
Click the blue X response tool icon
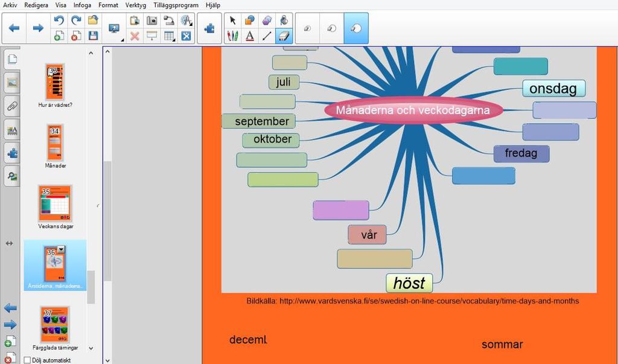pos(186,36)
